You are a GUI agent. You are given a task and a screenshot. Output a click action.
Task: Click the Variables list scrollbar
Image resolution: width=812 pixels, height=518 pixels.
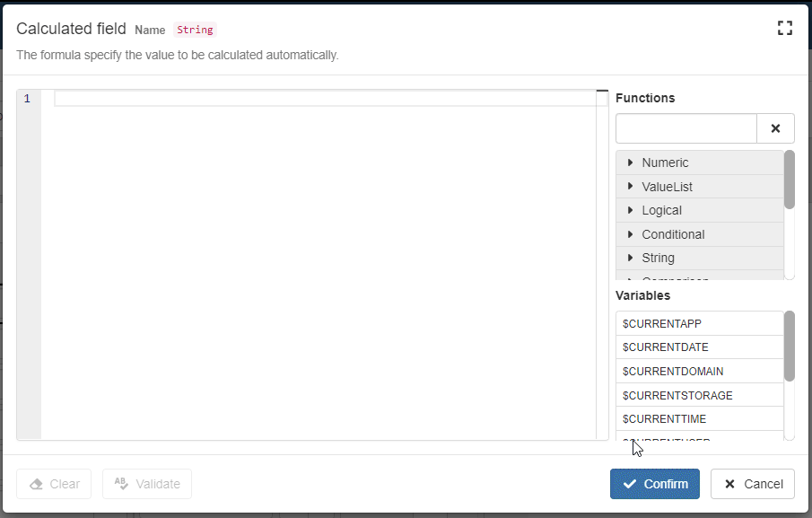pyautogui.click(x=790, y=346)
